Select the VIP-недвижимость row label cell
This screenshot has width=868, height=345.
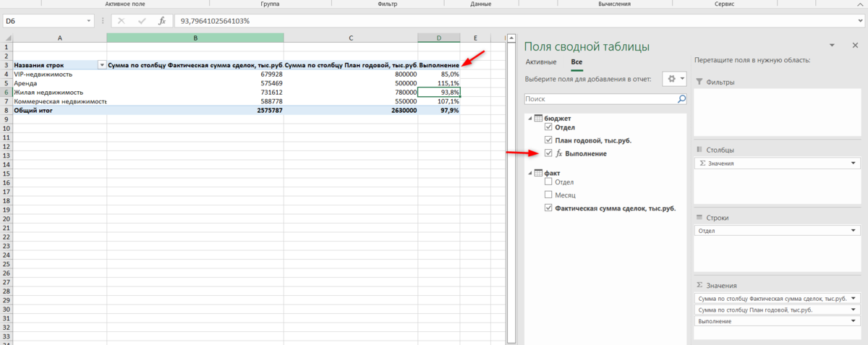pyautogui.click(x=60, y=74)
